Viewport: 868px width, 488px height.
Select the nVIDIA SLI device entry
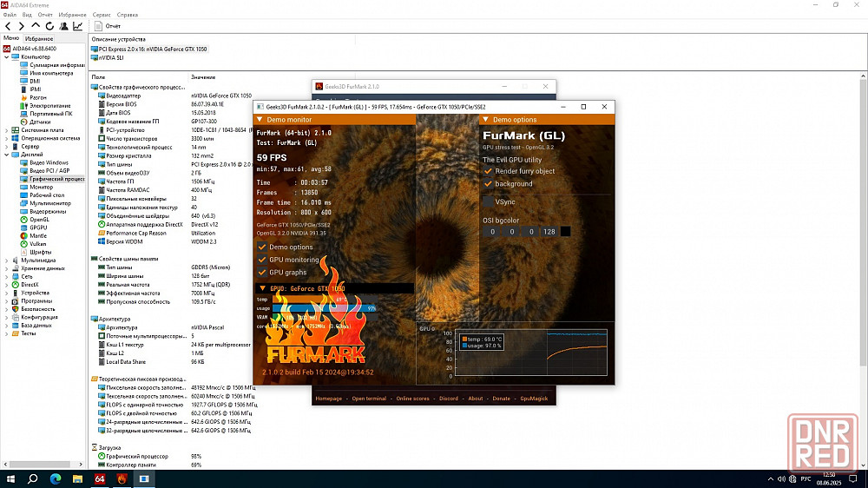click(x=108, y=57)
